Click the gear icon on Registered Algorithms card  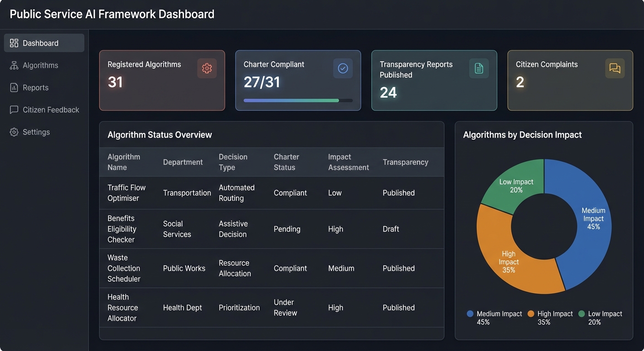[207, 68]
